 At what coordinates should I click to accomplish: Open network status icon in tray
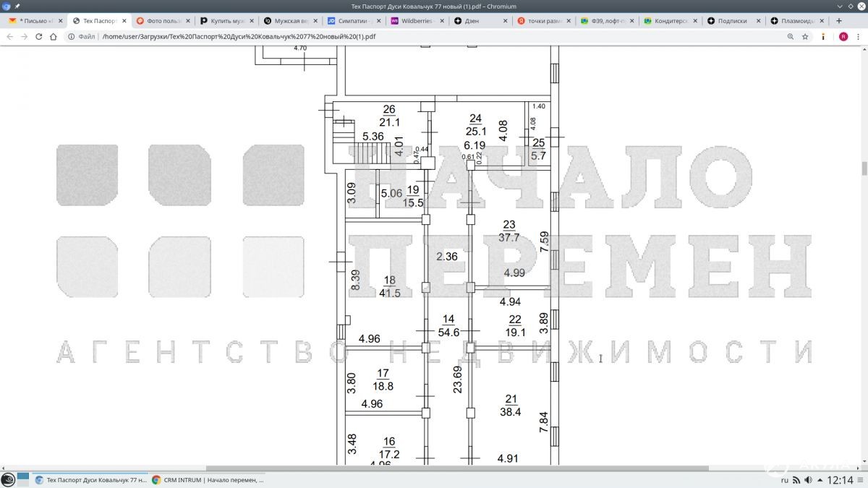[796, 480]
